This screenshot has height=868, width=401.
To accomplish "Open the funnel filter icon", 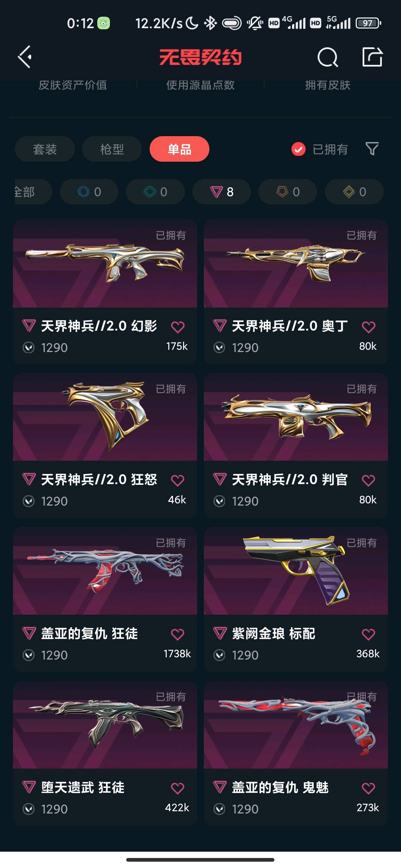I will pyautogui.click(x=372, y=149).
